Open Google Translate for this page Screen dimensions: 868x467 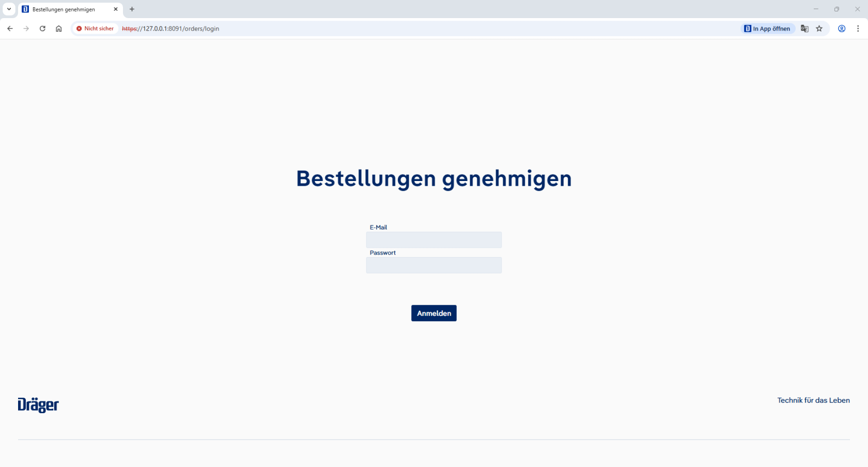[x=804, y=28]
